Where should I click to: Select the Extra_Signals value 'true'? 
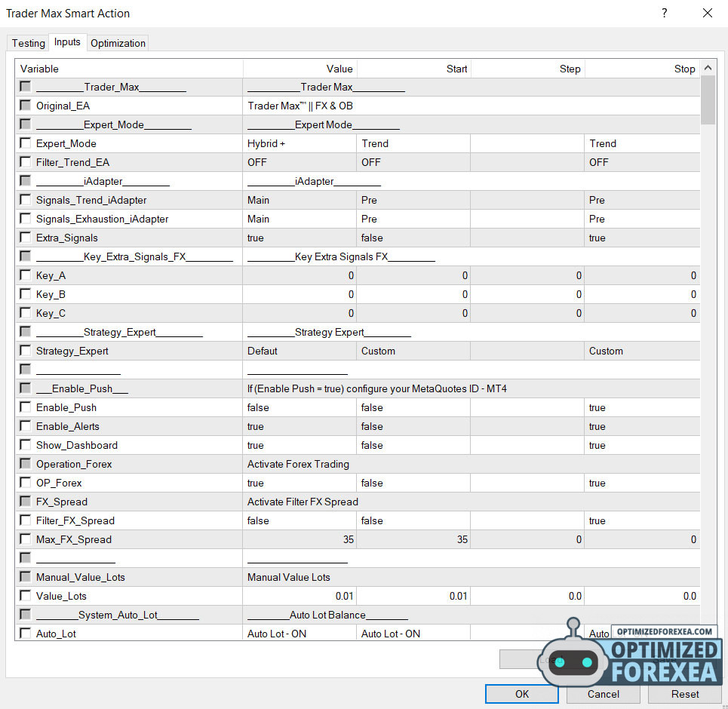(x=299, y=238)
